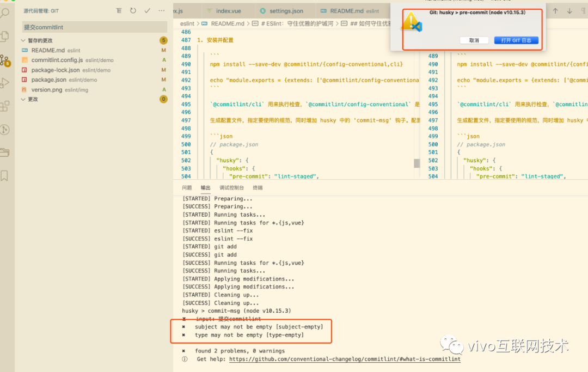The height and width of the screenshot is (372, 588).
Task: Click 'found 2 problems, 0 warnings' line
Action: 240,351
